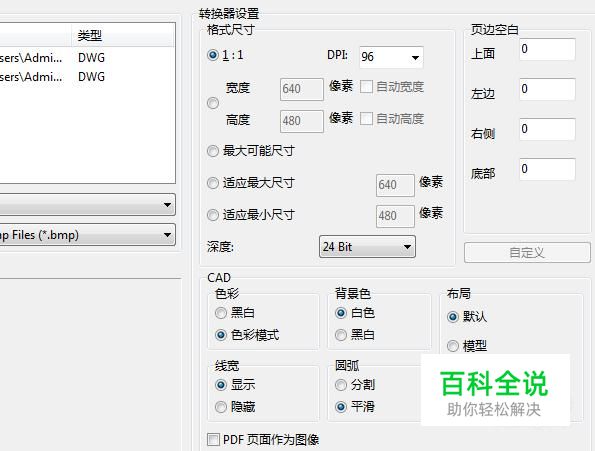Image resolution: width=595 pixels, height=451 pixels.
Task: Click the 高度 height field showing 480
Action: tap(302, 121)
